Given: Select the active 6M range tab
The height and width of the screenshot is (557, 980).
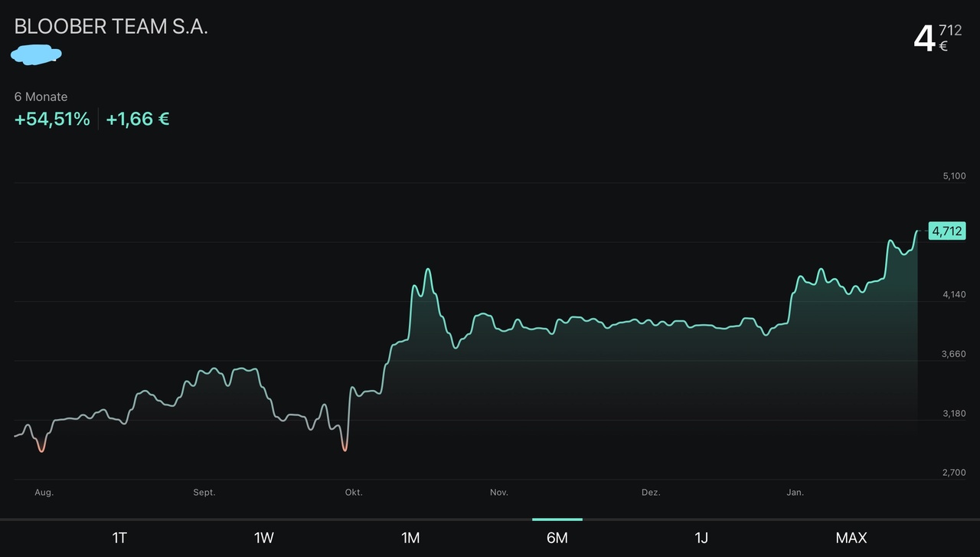Looking at the screenshot, I should (557, 538).
